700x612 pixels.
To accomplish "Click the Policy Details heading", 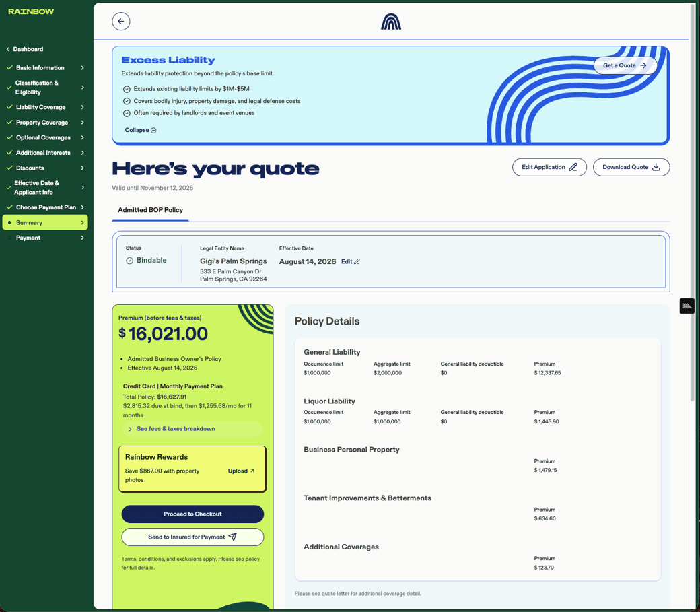I will pos(327,321).
